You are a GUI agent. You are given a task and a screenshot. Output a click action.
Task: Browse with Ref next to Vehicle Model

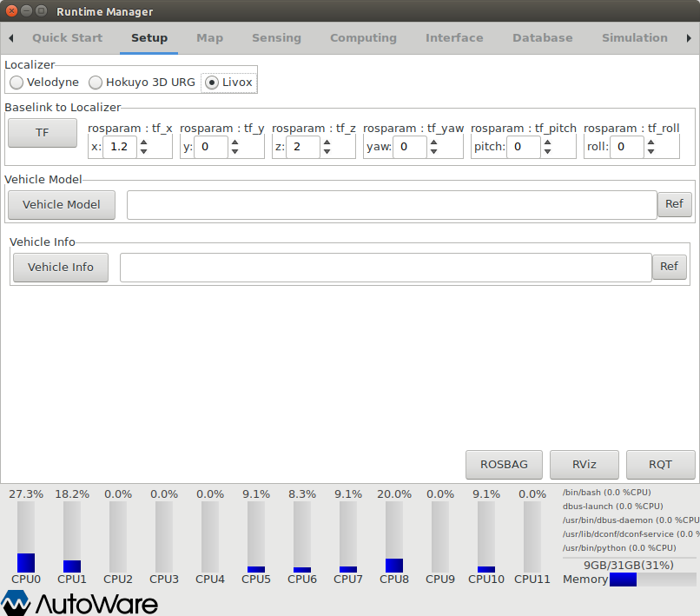coord(674,204)
